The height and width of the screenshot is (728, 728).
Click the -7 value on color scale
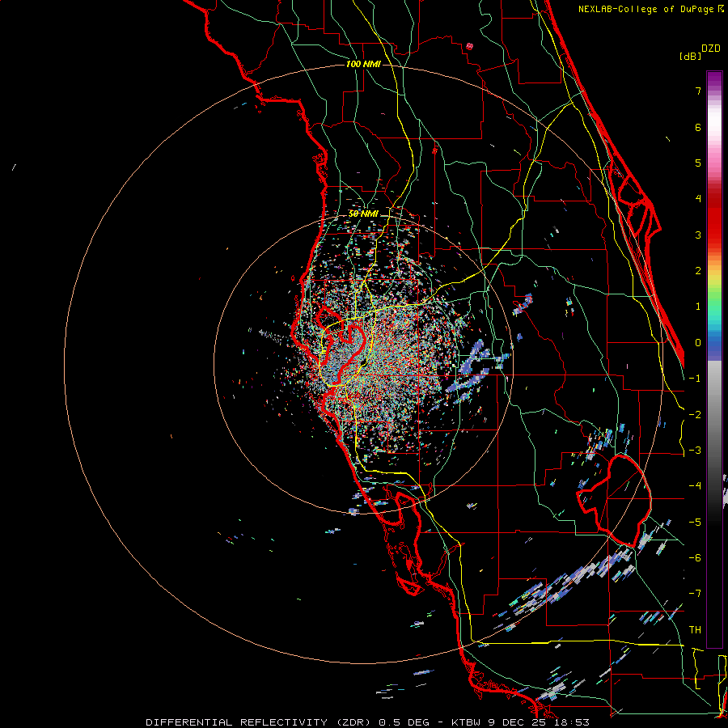point(695,594)
